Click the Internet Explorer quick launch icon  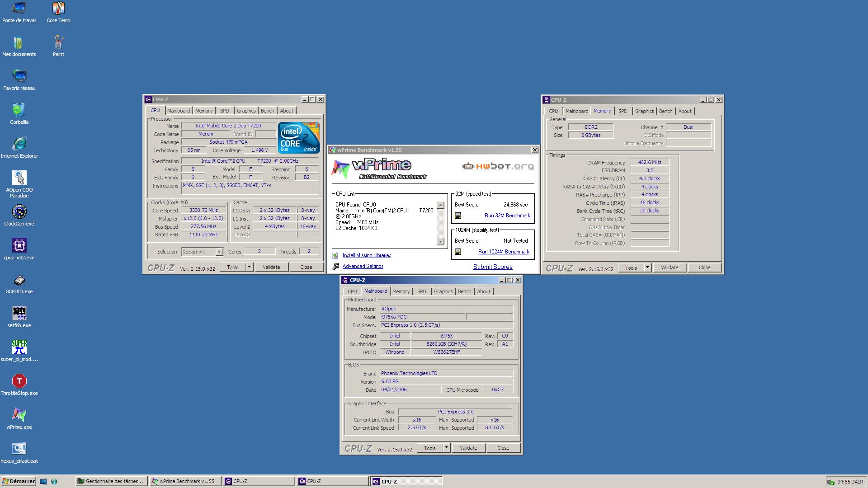point(54,482)
